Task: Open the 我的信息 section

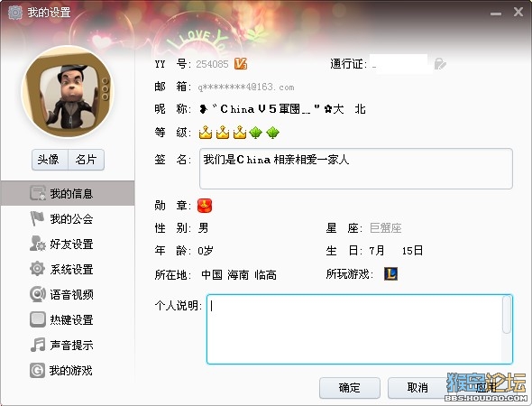Action: (x=68, y=193)
